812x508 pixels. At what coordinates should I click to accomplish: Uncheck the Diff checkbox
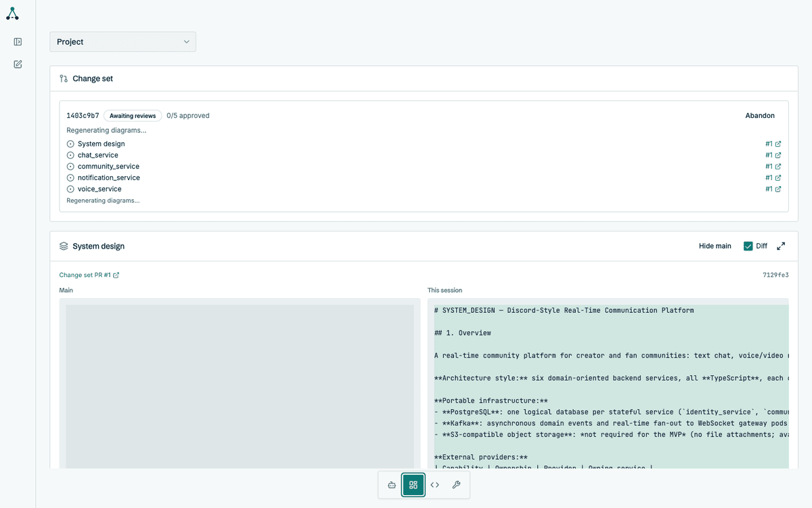748,246
